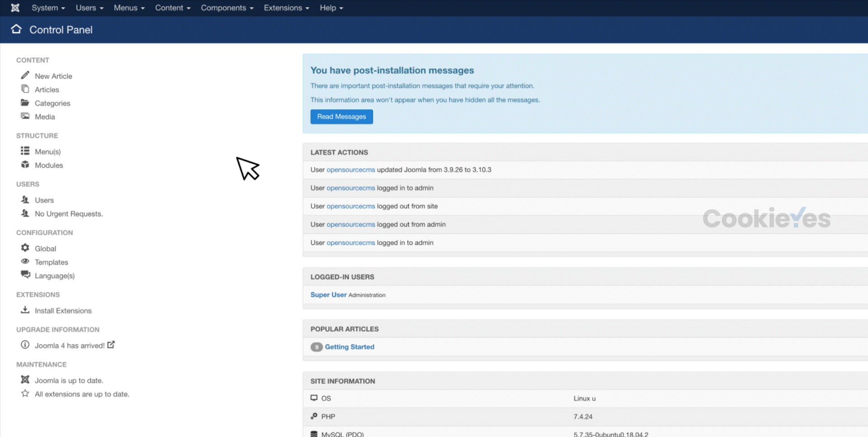This screenshot has height=437, width=868.
Task: Click the Install Extensions download icon
Action: 25,310
